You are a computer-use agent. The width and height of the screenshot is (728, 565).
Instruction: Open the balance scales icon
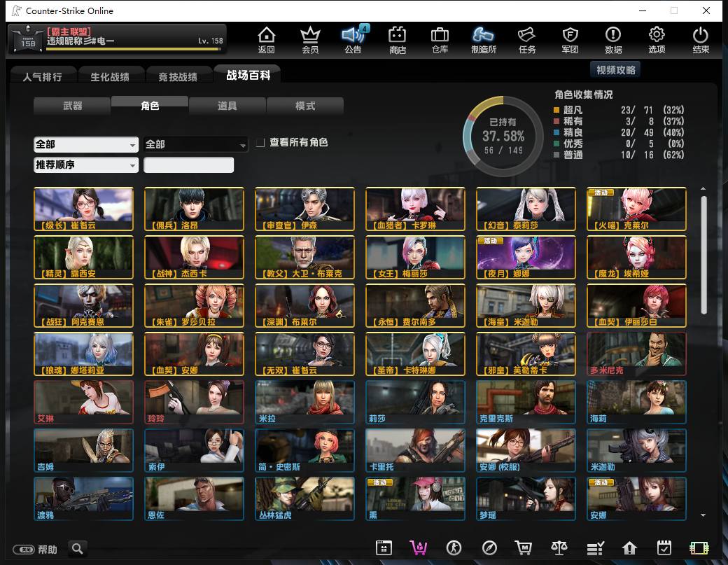pos(559,547)
